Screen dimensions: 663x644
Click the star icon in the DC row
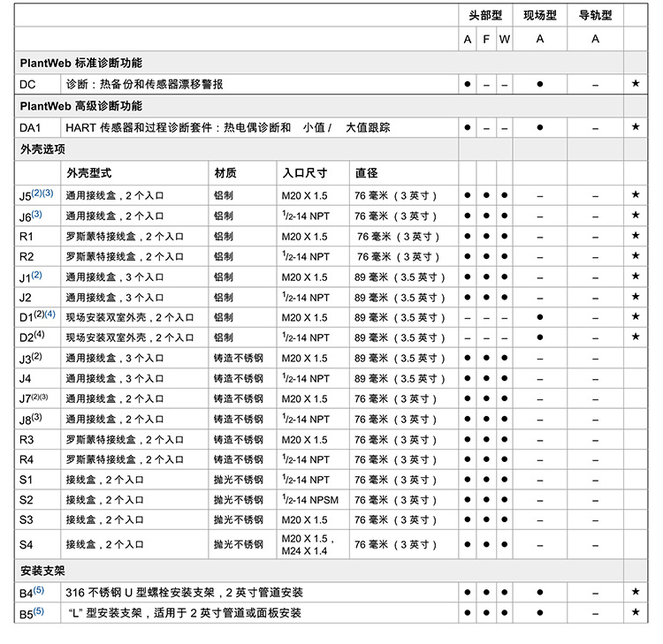click(x=636, y=84)
